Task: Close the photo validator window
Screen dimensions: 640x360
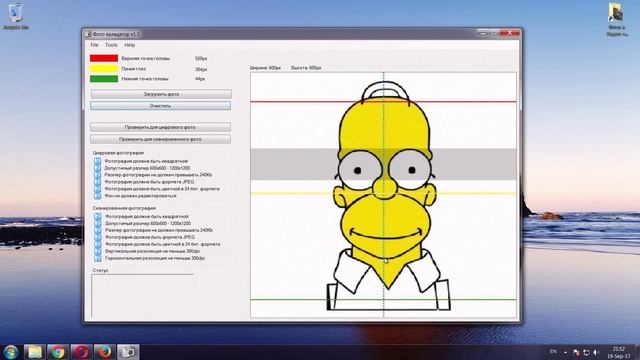Action: pos(510,33)
